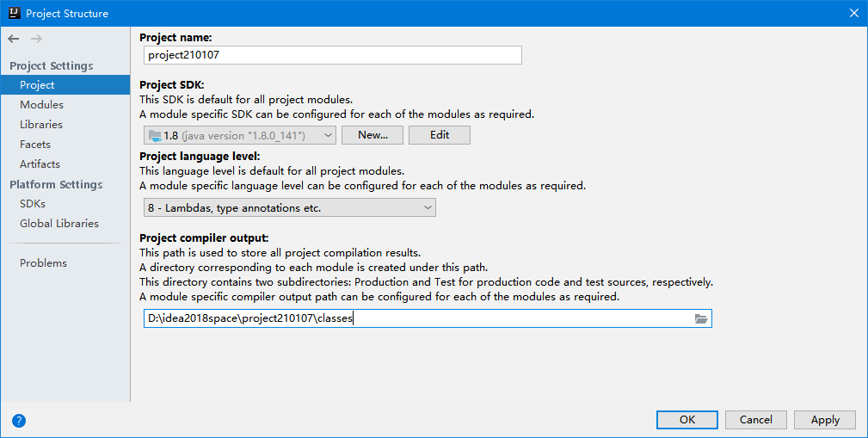Viewport: 868px width, 438px height.
Task: Click the Project compiler output label
Action: [x=204, y=238]
